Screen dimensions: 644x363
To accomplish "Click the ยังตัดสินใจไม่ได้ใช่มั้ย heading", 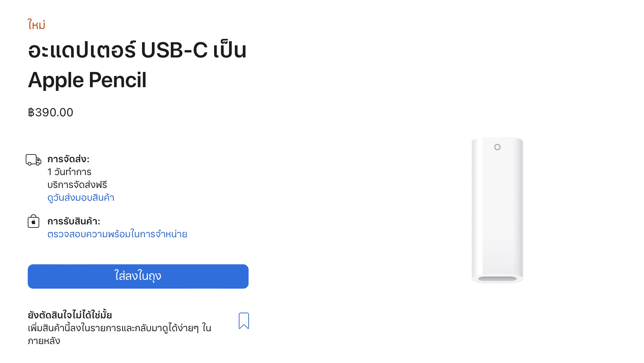I will (70, 315).
